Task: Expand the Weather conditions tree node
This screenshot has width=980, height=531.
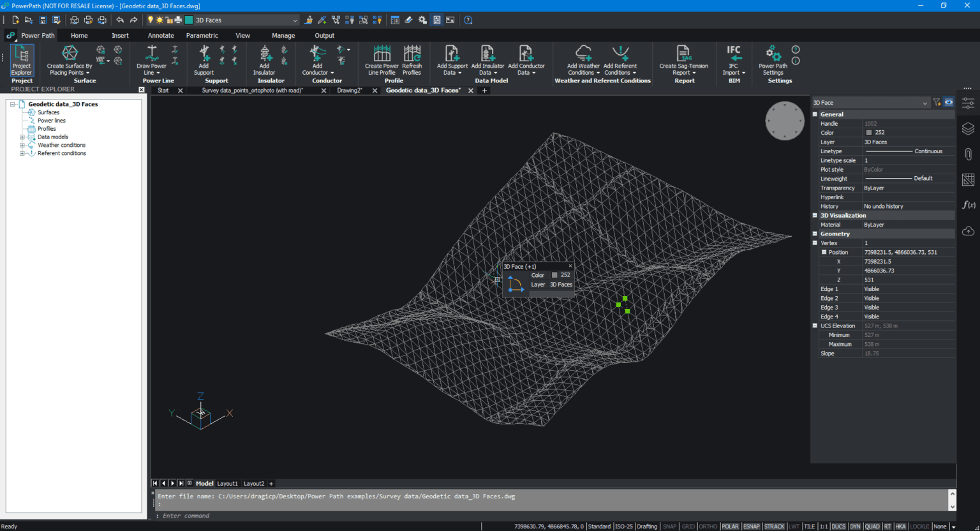Action: (x=22, y=146)
